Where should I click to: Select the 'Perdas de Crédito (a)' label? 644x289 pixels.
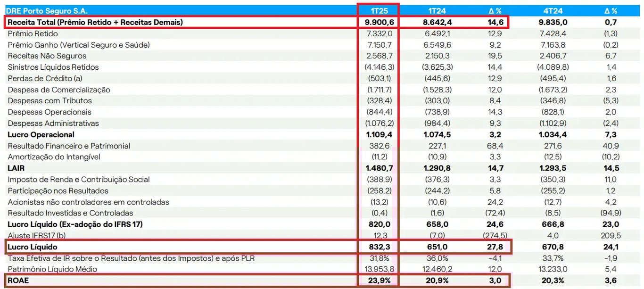pos(45,78)
